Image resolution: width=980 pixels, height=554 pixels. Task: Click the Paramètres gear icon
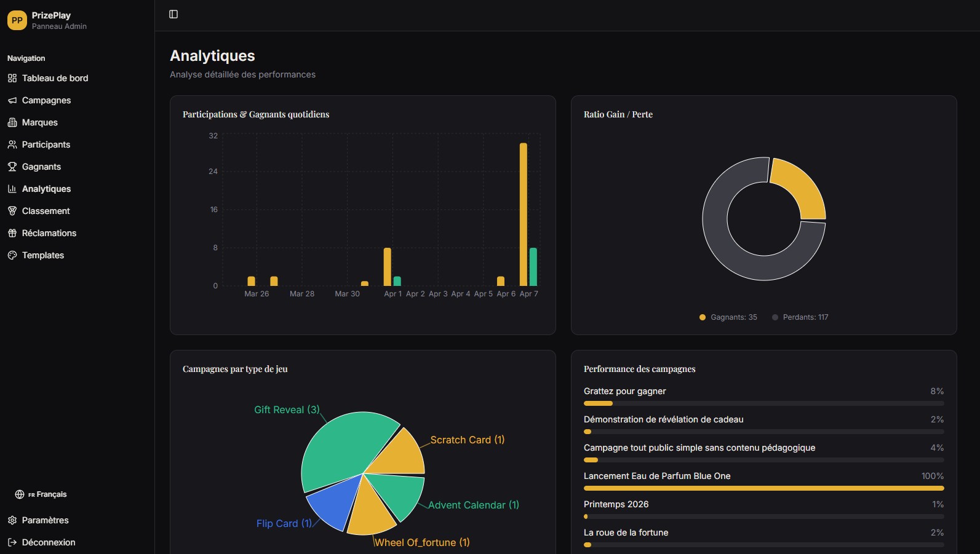pos(12,520)
